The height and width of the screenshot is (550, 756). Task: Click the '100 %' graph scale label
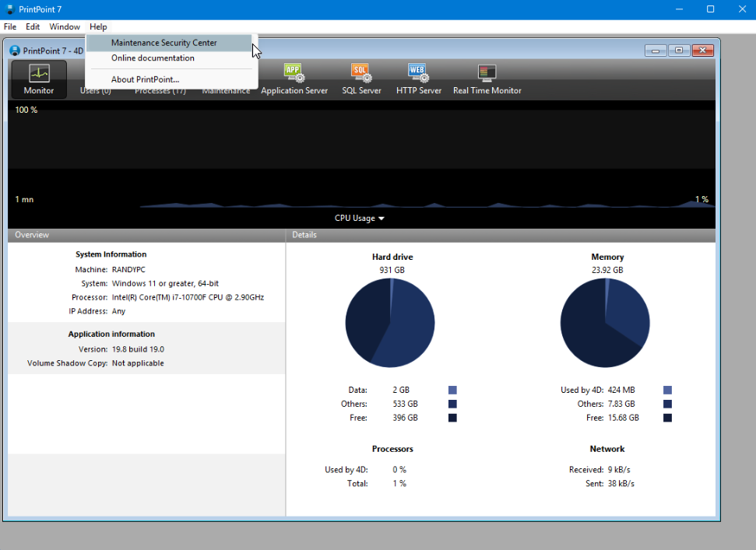pyautogui.click(x=26, y=110)
